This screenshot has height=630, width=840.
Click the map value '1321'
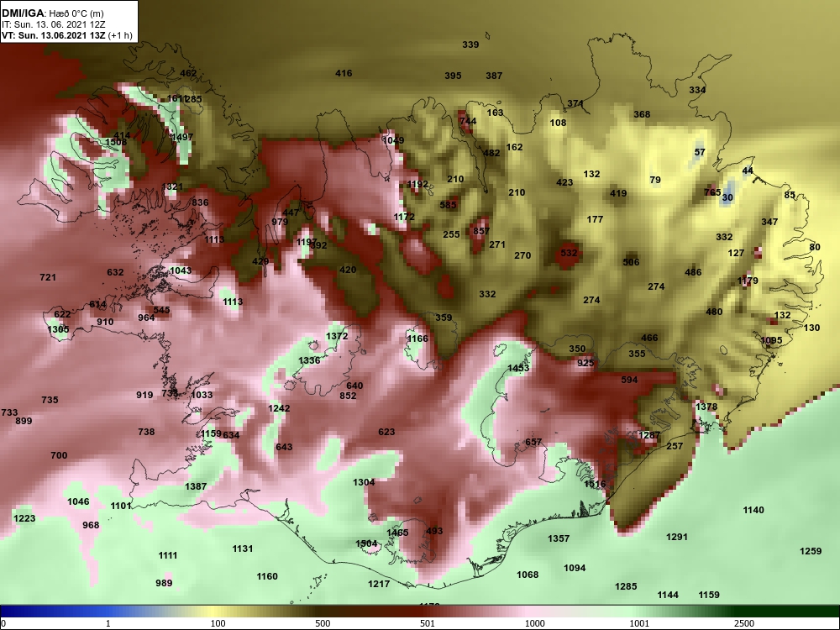pos(172,187)
